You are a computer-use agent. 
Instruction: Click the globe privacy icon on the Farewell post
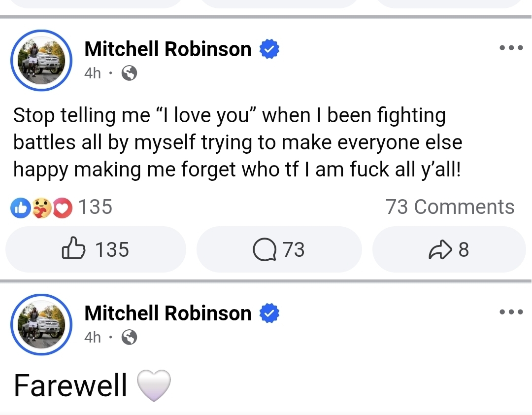click(x=129, y=338)
